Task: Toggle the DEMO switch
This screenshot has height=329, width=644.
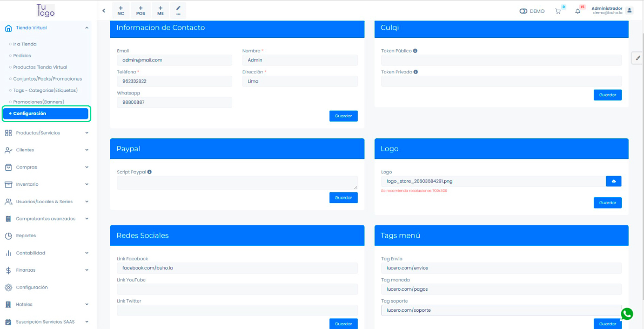Action: point(523,11)
